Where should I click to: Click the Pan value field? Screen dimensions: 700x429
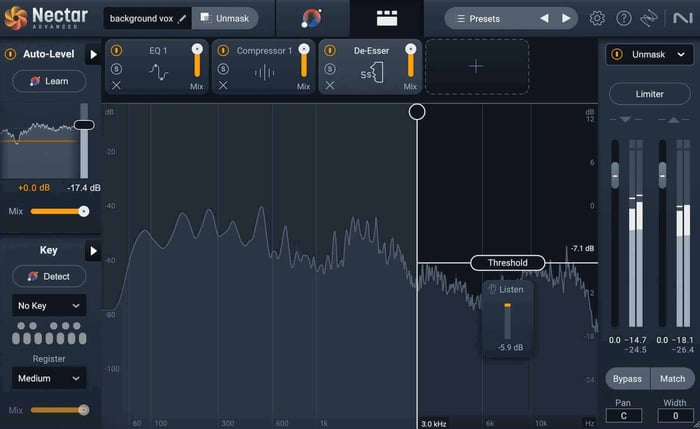(624, 416)
